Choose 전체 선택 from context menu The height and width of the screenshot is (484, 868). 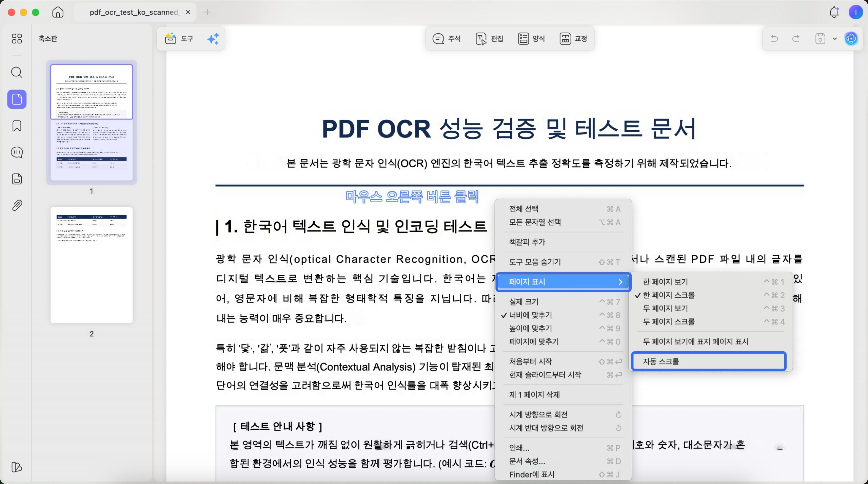click(563, 209)
